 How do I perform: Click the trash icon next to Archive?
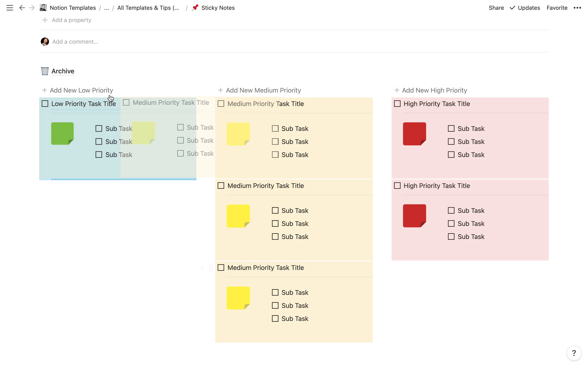click(44, 71)
